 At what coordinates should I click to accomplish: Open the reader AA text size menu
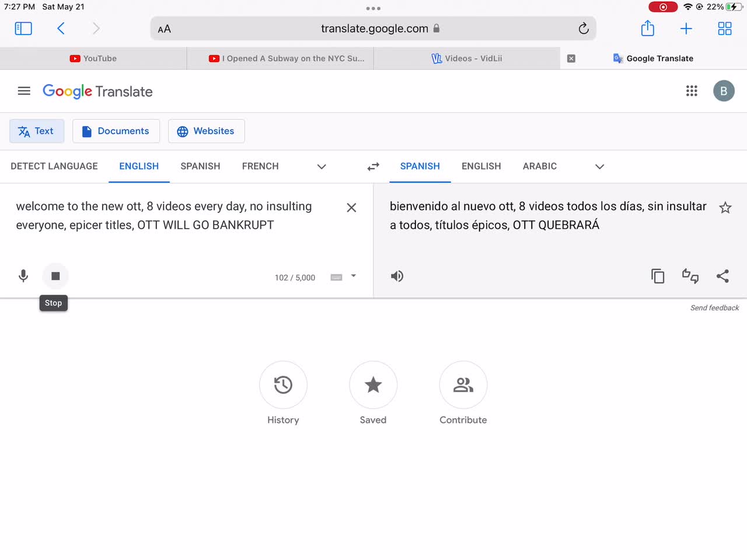165,29
